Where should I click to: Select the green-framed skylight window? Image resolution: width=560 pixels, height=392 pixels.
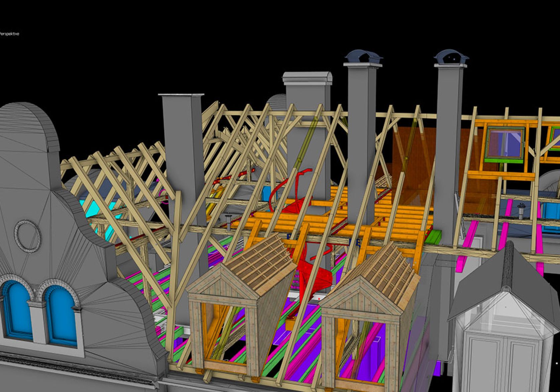(x=505, y=143)
